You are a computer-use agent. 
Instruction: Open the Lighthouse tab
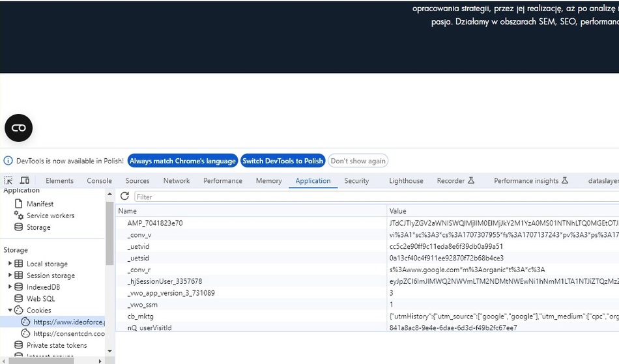[x=406, y=180]
